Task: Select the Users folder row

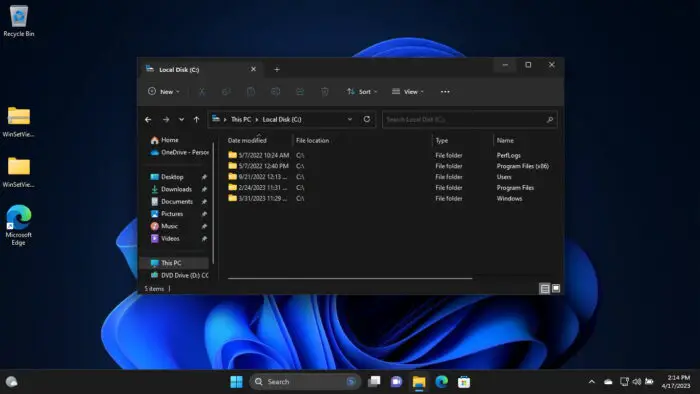Action: [x=393, y=177]
